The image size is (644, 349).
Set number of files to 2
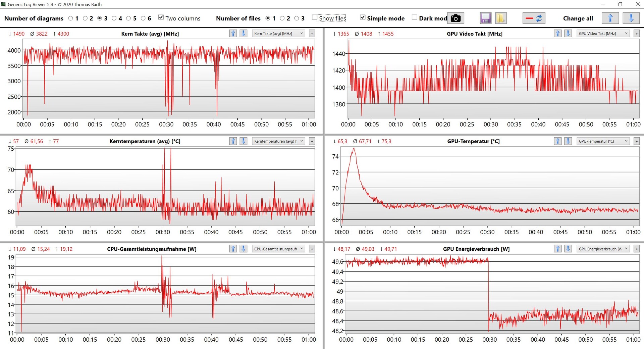pos(282,18)
